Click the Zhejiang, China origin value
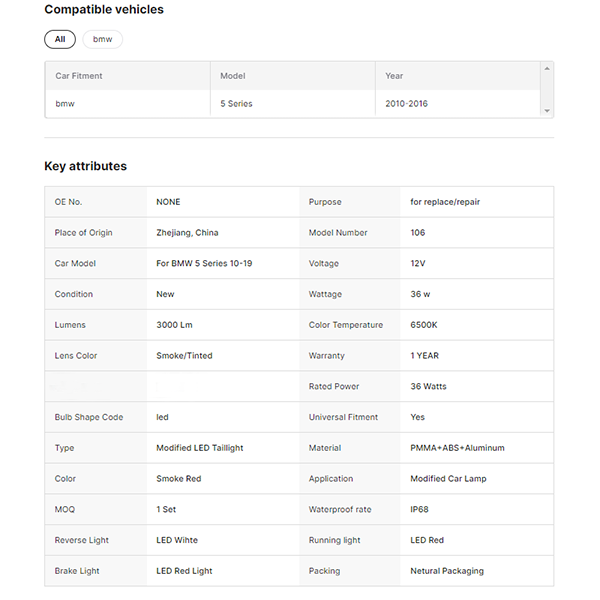 187,233
